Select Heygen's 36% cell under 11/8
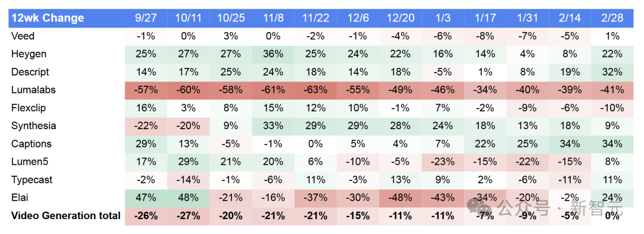This screenshot has width=644, height=234. (x=273, y=54)
